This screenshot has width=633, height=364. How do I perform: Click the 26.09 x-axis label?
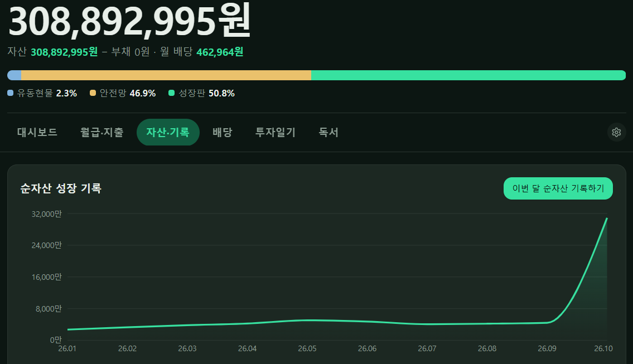(547, 348)
